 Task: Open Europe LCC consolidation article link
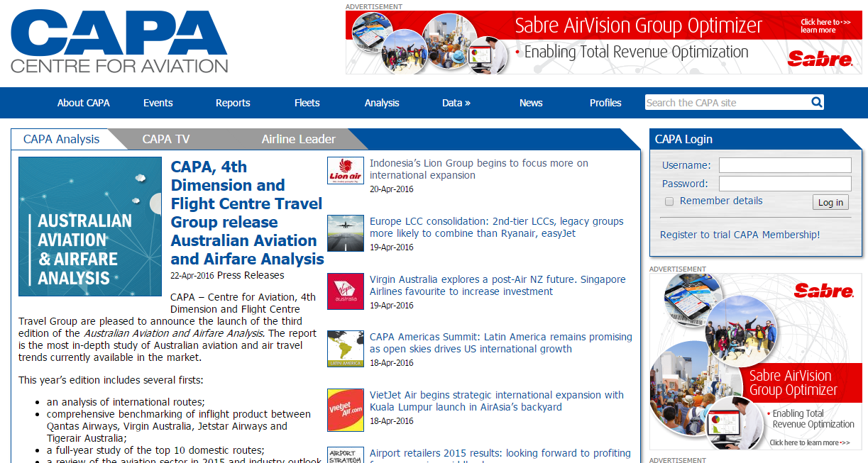pyautogui.click(x=497, y=228)
